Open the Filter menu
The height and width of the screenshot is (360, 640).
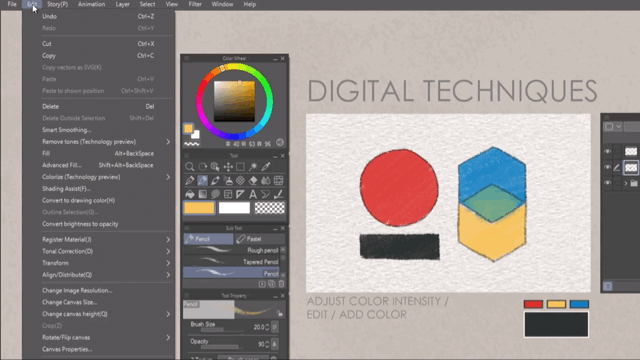point(195,4)
